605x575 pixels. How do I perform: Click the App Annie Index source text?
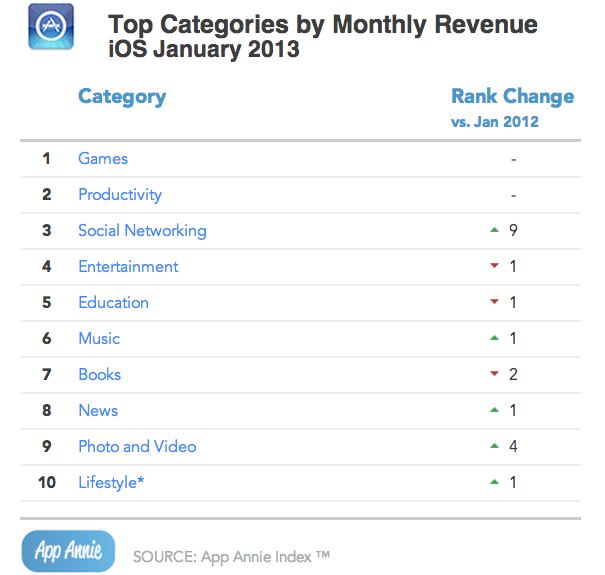click(231, 556)
